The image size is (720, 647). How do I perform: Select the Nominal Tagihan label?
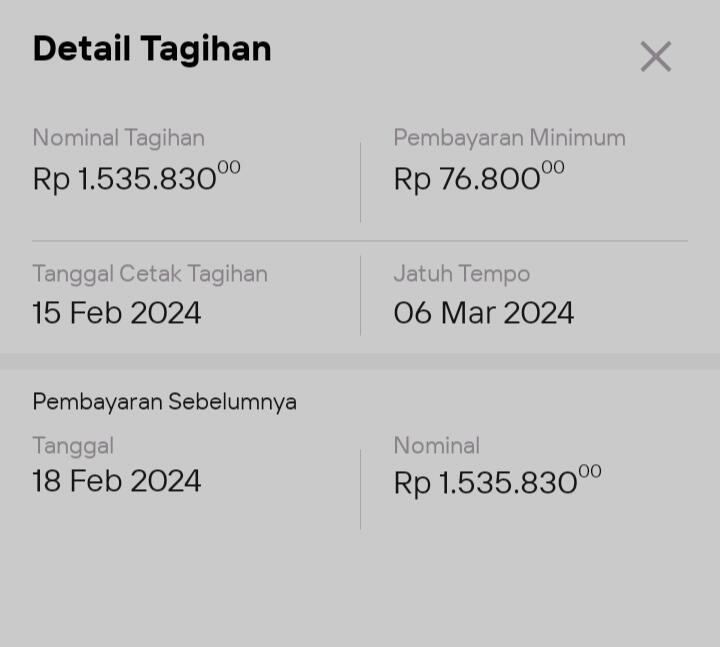tap(118, 138)
